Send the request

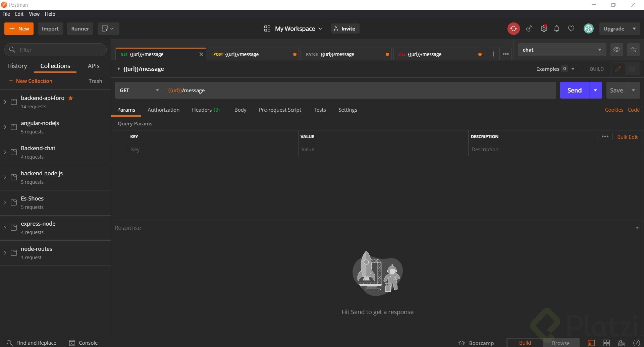574,91
